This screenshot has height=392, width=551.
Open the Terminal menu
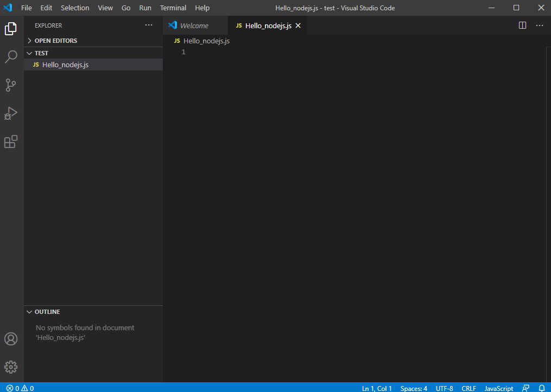coord(173,8)
